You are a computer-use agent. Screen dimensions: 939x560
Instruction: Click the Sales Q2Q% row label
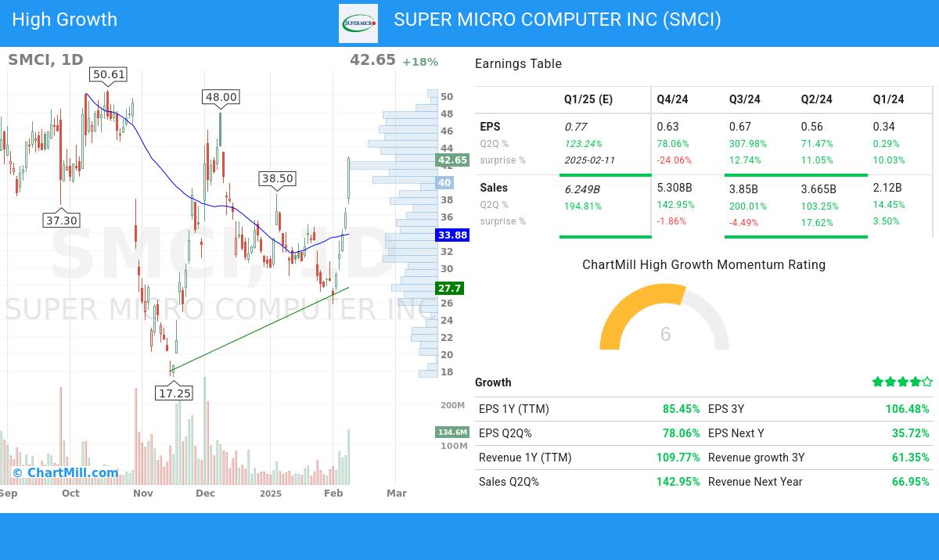tap(509, 482)
